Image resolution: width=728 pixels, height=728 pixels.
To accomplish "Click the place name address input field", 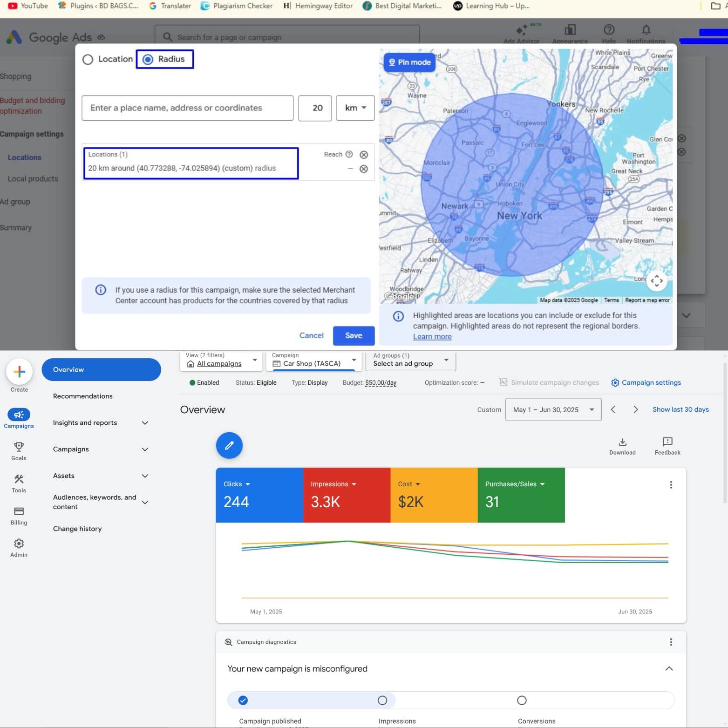I will pos(187,108).
